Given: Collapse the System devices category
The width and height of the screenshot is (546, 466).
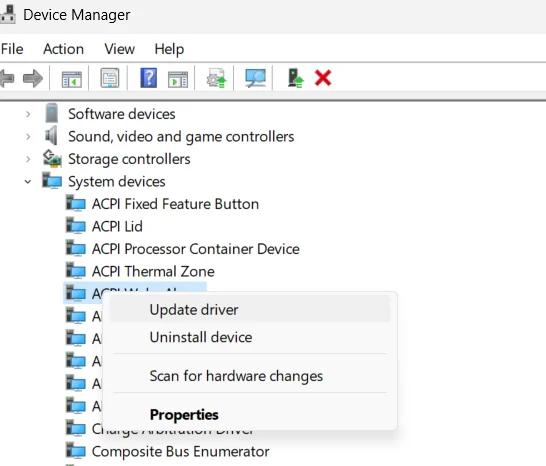Looking at the screenshot, I should [x=28, y=181].
